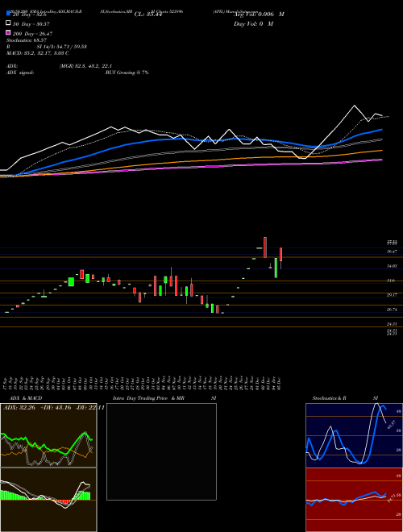This screenshot has width=403, height=532.
Task: Click the 'Day Vol: 0 M' value
Action: pyautogui.click(x=253, y=23)
